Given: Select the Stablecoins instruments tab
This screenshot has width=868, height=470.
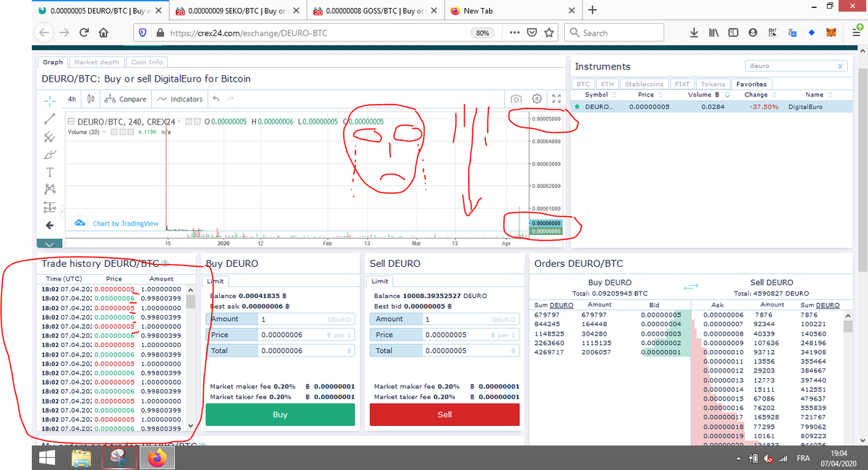Looking at the screenshot, I should (644, 84).
